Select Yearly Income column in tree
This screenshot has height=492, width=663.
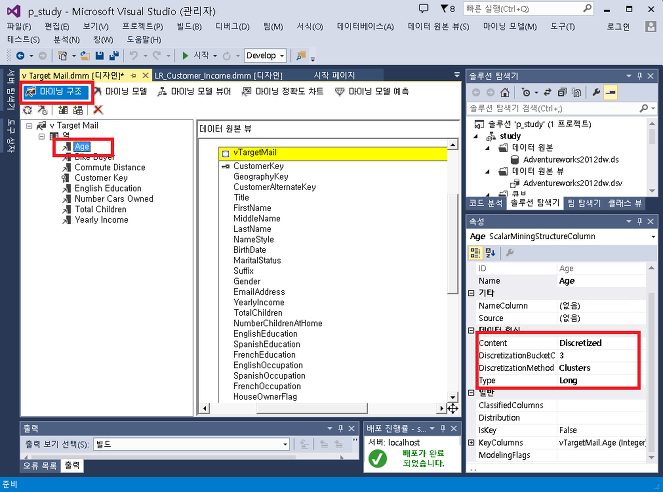coord(101,220)
